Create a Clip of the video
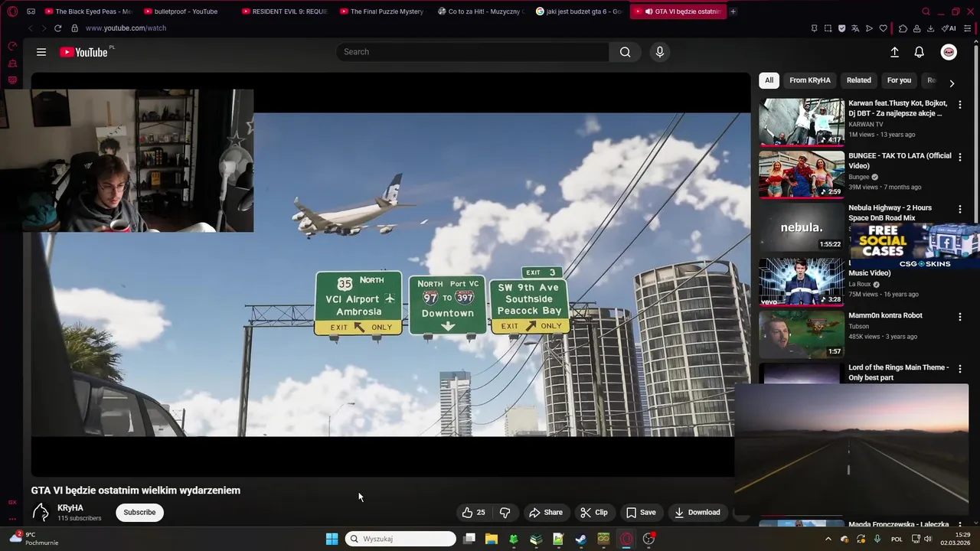This screenshot has height=551, width=980. [594, 513]
